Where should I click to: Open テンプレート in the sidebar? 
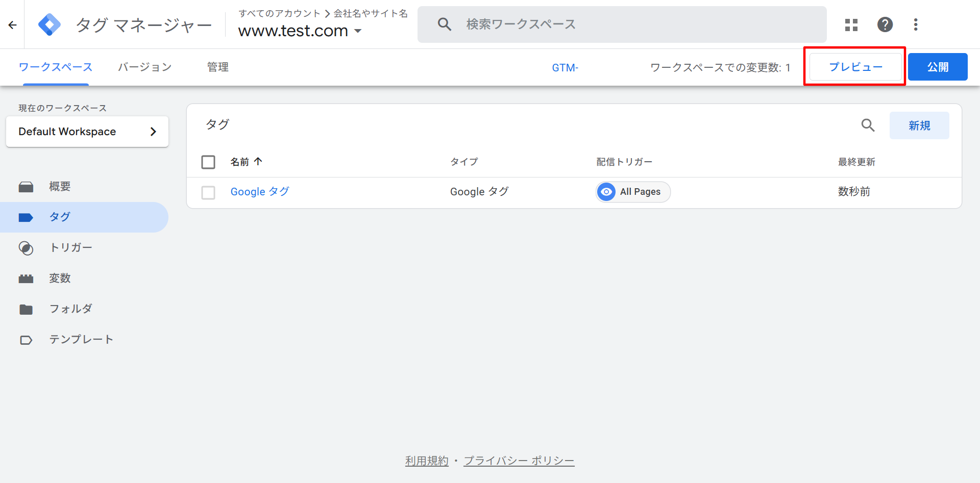click(81, 340)
